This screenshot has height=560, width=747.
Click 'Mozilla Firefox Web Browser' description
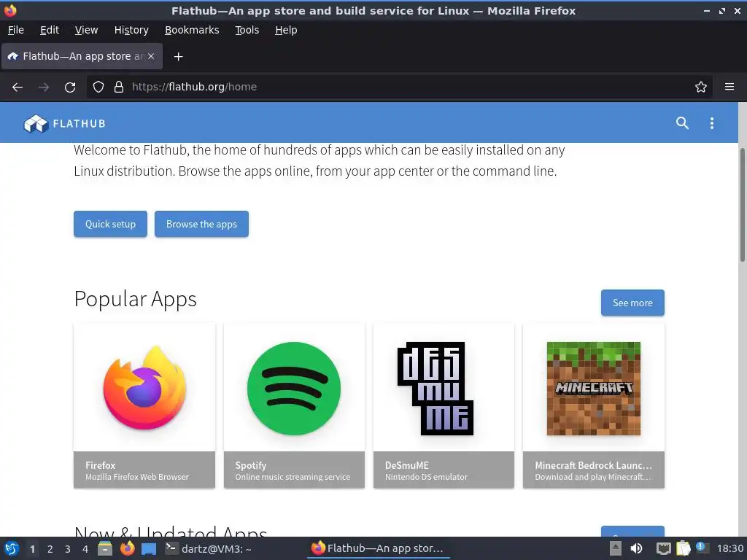tap(137, 477)
